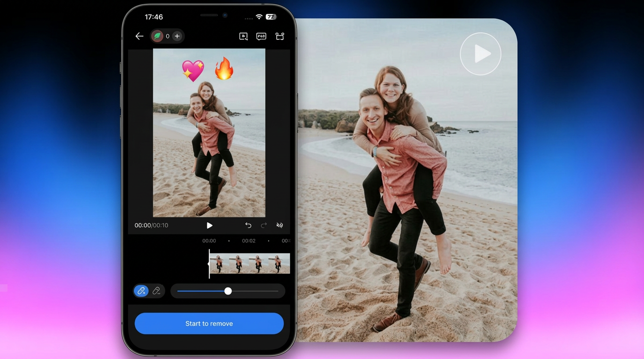The width and height of the screenshot is (644, 359).
Task: Open the video replace tool in the toolbar
Action: pyautogui.click(x=243, y=36)
